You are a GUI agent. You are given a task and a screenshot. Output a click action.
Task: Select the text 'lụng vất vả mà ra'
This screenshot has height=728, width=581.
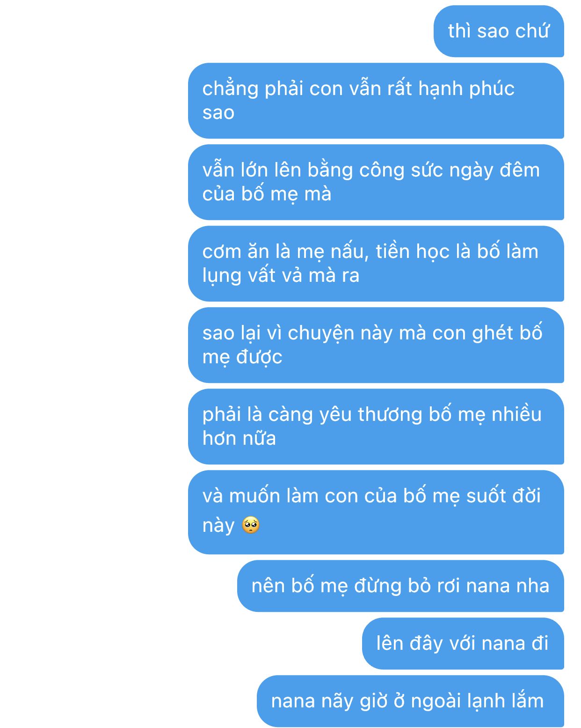click(281, 276)
